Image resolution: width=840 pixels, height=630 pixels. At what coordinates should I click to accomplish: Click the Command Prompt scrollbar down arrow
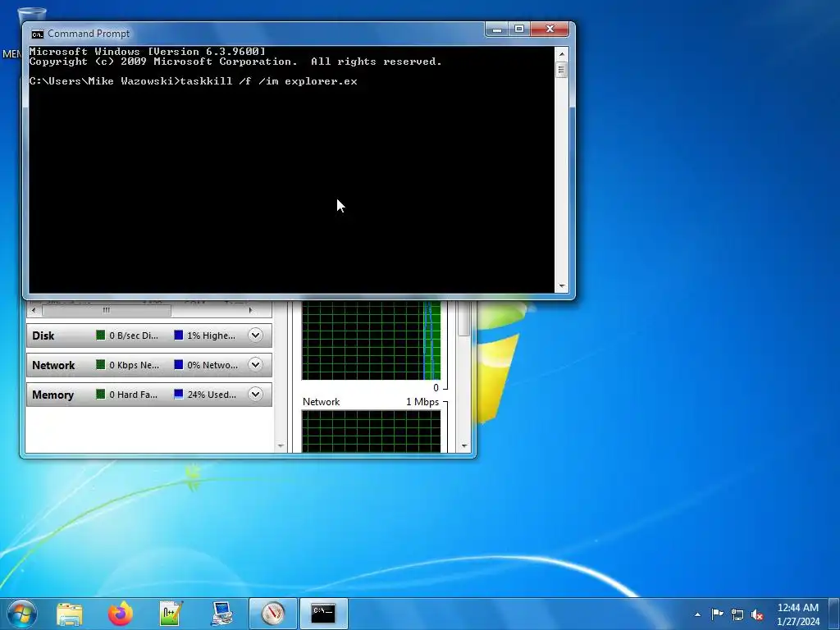[561, 286]
